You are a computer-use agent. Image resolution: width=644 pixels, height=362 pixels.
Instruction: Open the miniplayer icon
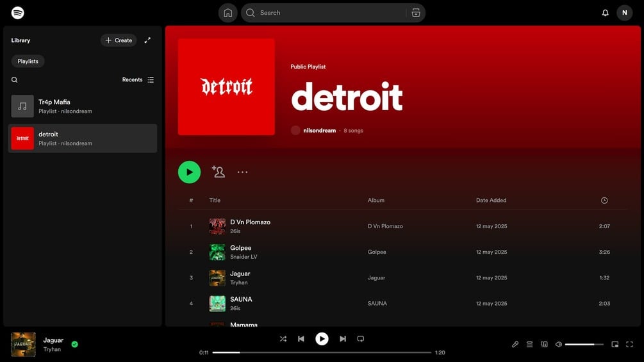point(615,344)
